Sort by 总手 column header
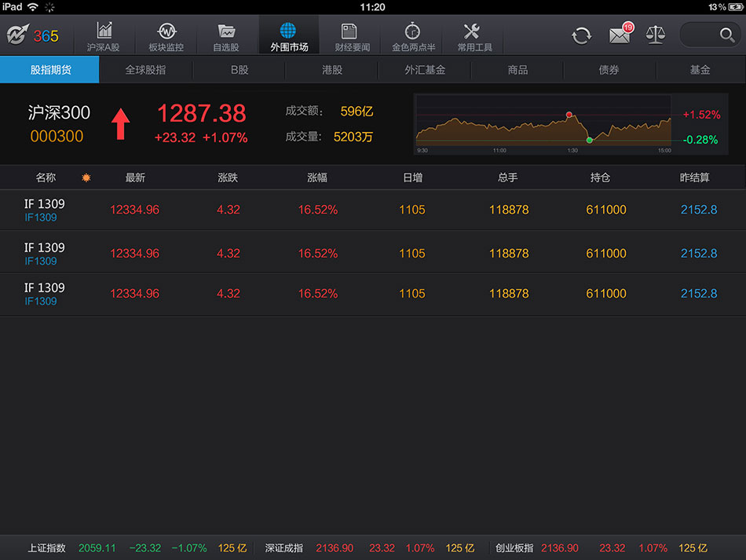746x560 pixels. click(x=507, y=178)
